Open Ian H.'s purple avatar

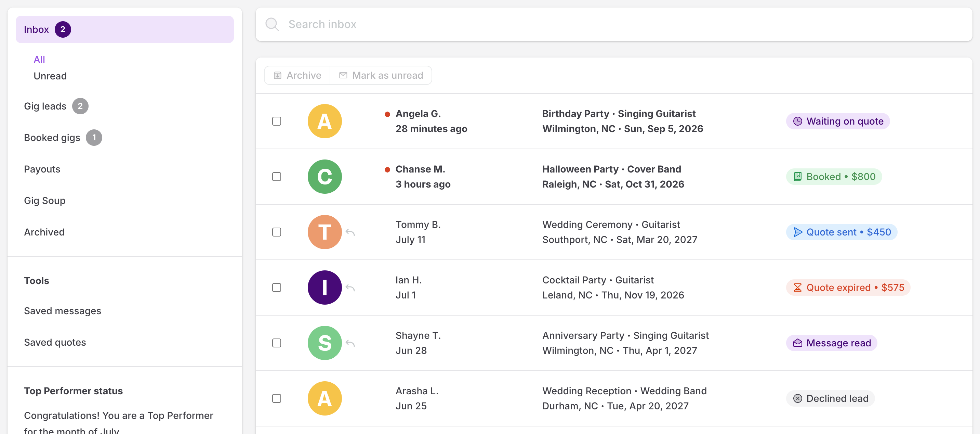click(x=325, y=288)
